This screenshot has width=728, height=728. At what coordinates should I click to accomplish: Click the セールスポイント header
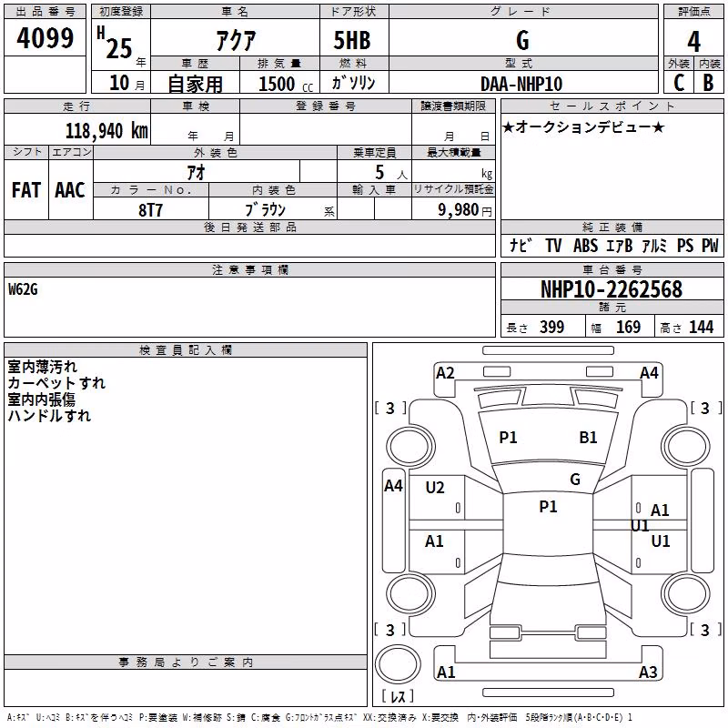click(612, 106)
